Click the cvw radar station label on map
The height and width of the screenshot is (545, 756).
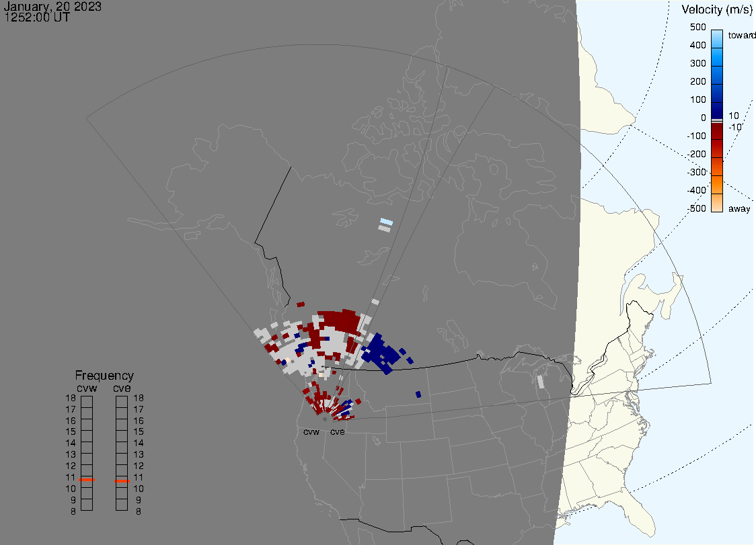(x=311, y=432)
